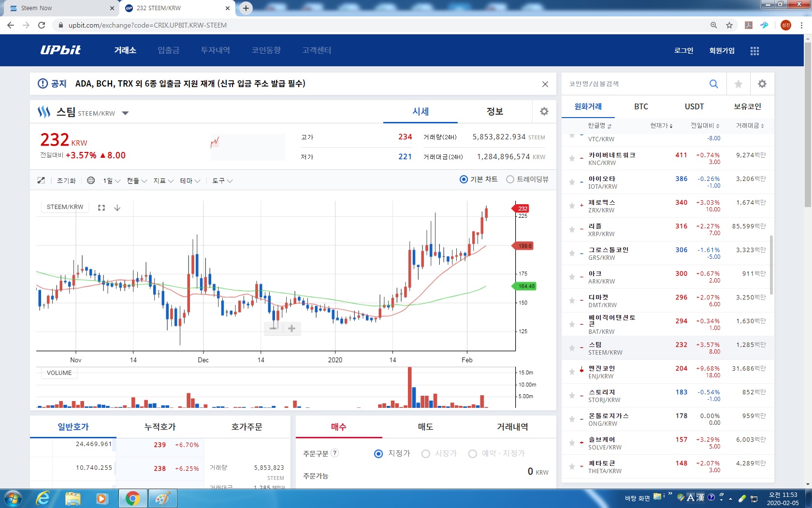Open the 코인동향 nav menu
The height and width of the screenshot is (508, 812).
pyautogui.click(x=266, y=50)
